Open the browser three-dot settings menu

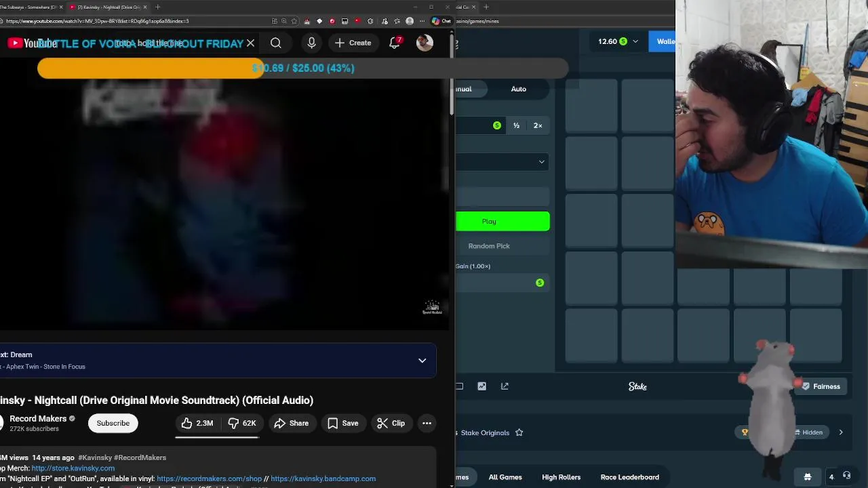click(422, 21)
